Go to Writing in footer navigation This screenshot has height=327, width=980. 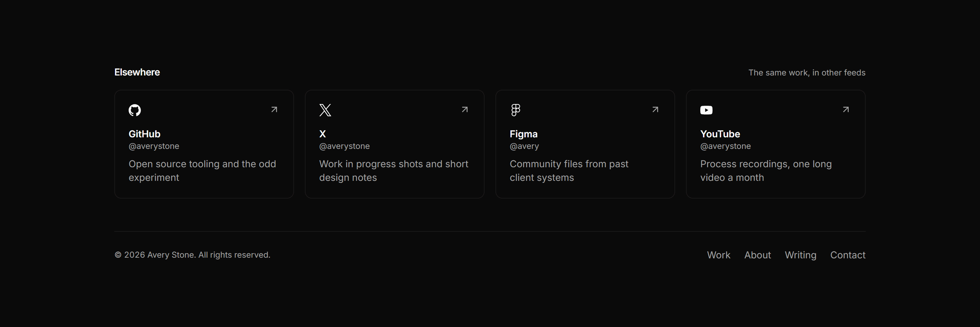[x=800, y=255]
